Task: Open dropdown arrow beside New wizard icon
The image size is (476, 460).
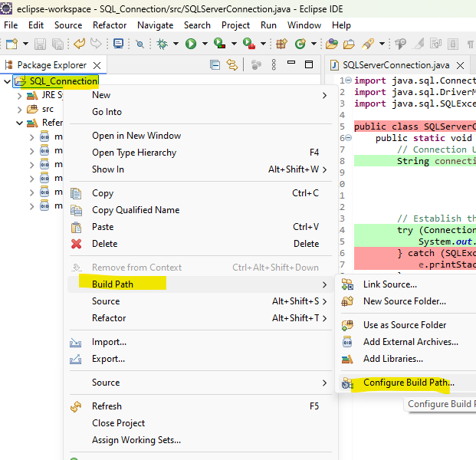Action: 26,44
